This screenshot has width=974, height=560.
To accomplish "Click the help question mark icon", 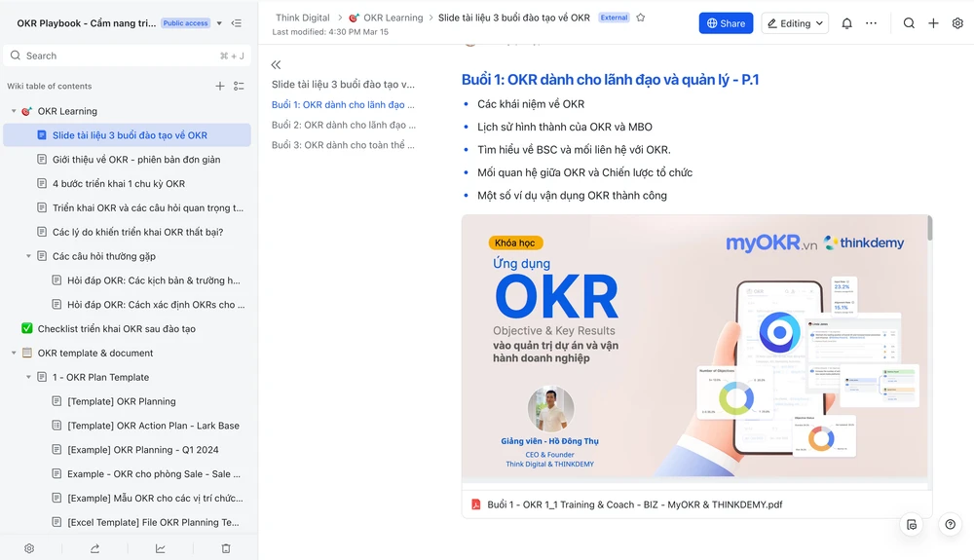I will (x=950, y=524).
